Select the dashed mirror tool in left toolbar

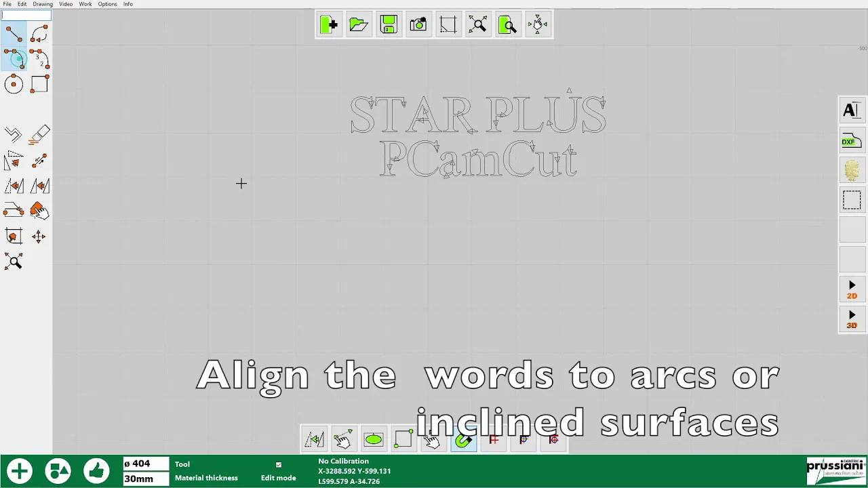tap(14, 186)
